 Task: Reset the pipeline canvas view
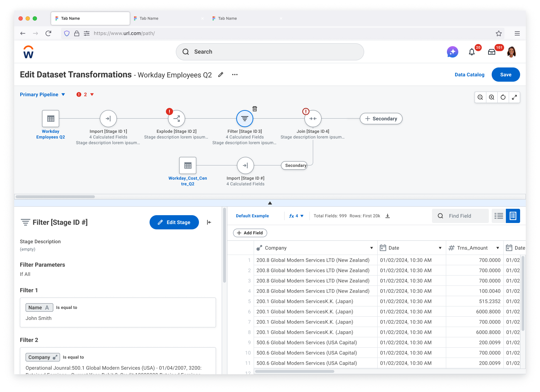(503, 97)
